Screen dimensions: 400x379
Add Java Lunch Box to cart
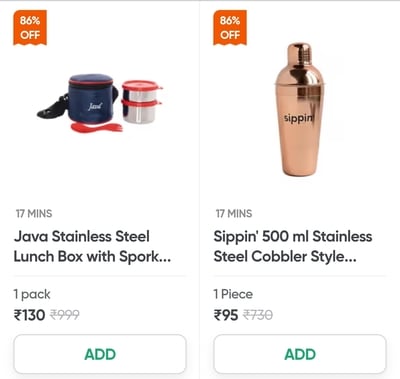coord(100,354)
